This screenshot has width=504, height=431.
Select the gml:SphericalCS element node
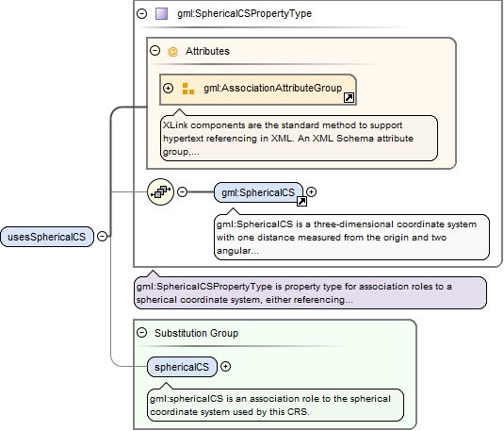pyautogui.click(x=258, y=192)
